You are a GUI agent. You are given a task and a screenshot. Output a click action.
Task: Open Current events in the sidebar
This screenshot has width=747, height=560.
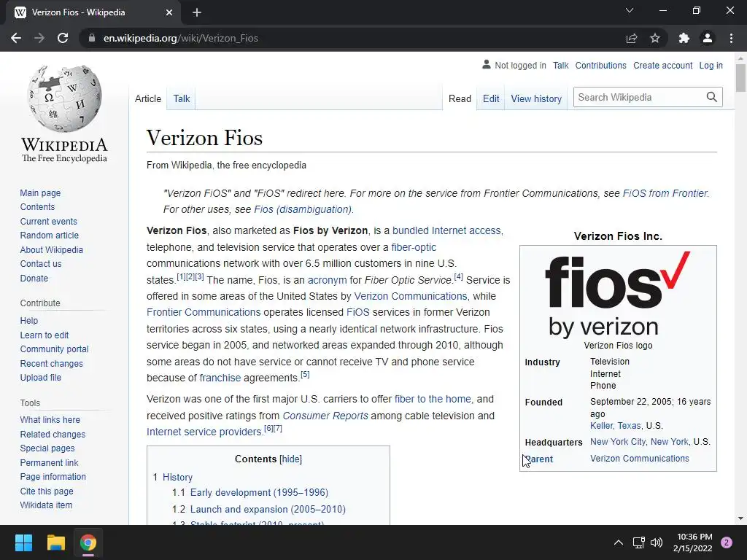tap(48, 222)
